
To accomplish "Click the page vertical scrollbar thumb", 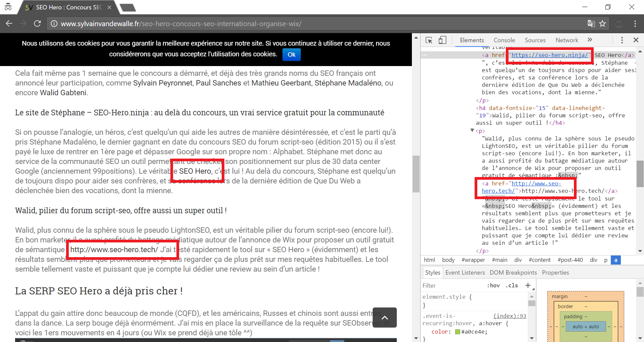I will (416, 174).
